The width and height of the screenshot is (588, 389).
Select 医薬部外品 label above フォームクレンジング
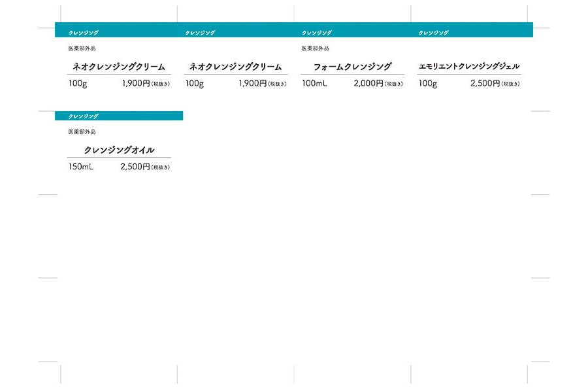coord(315,48)
